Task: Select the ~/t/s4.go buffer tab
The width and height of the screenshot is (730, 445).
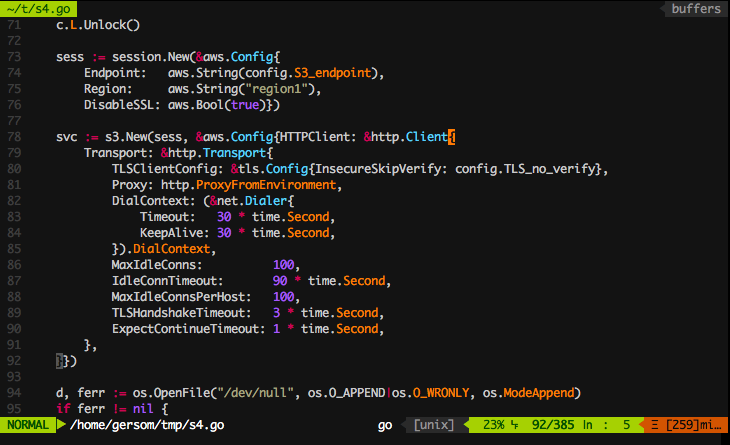Action: (38, 9)
